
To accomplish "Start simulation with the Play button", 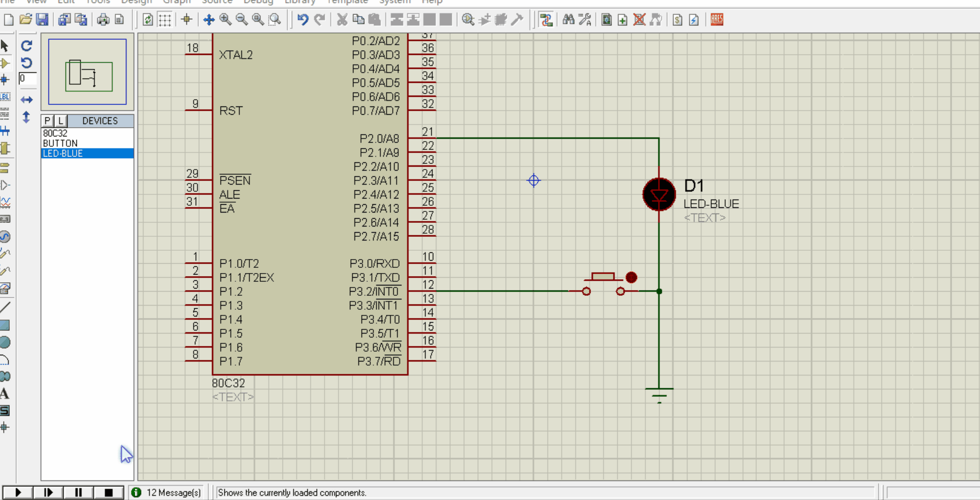I will [x=18, y=492].
